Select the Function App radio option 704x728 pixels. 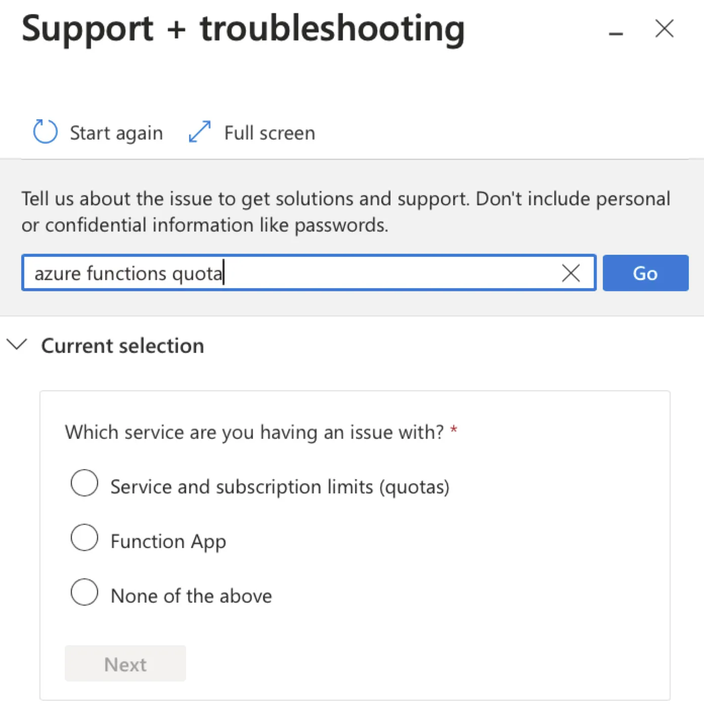click(x=84, y=537)
